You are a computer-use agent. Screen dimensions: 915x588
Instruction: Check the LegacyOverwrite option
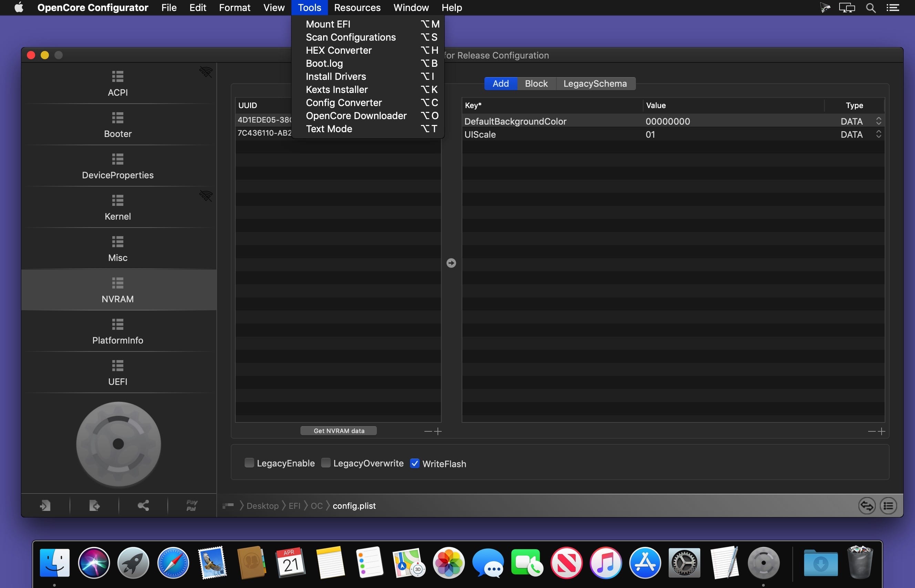point(326,463)
